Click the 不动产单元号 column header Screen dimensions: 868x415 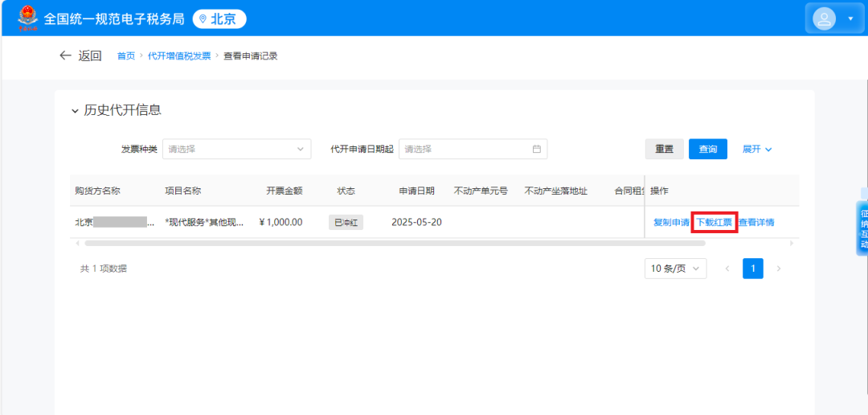tap(481, 191)
